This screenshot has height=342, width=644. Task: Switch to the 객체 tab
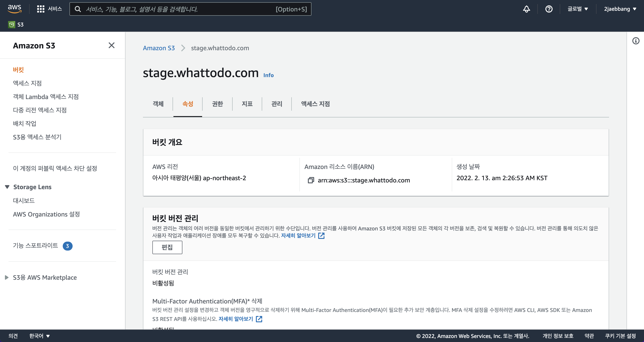point(158,104)
